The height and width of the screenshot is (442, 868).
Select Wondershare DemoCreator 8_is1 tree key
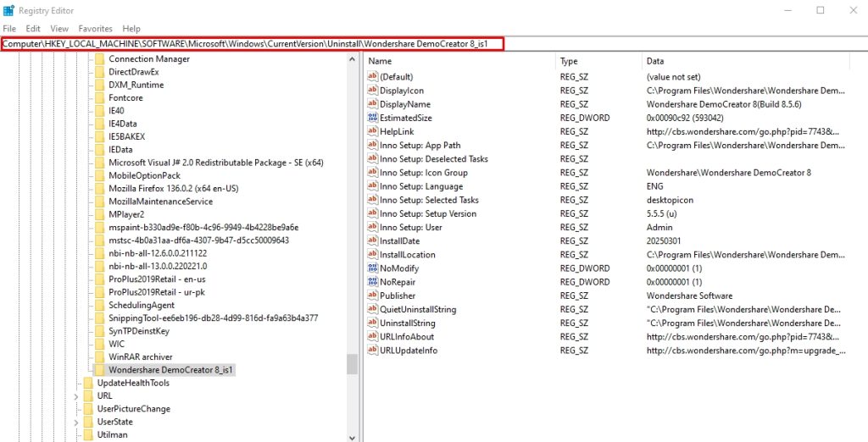coord(171,369)
